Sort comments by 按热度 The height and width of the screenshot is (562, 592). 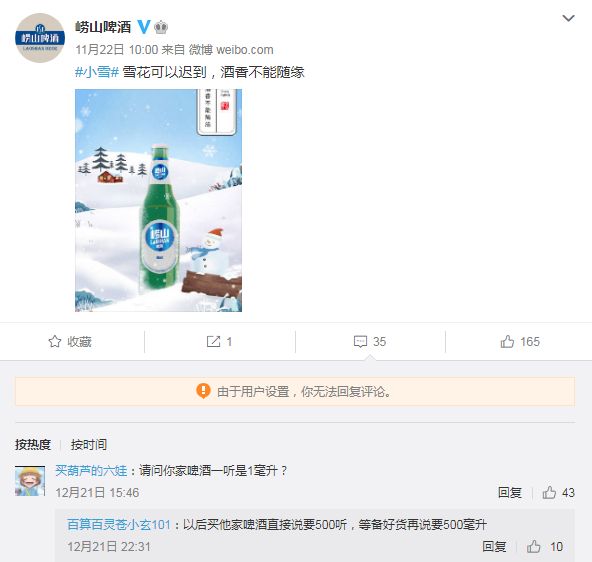point(33,445)
